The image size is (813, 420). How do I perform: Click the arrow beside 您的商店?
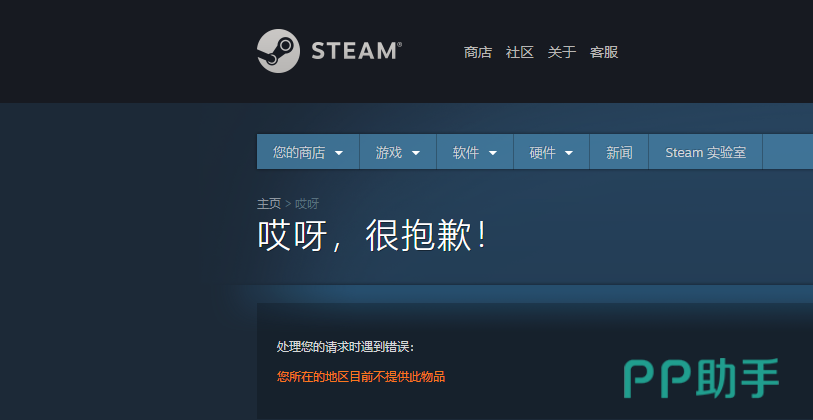coord(339,153)
